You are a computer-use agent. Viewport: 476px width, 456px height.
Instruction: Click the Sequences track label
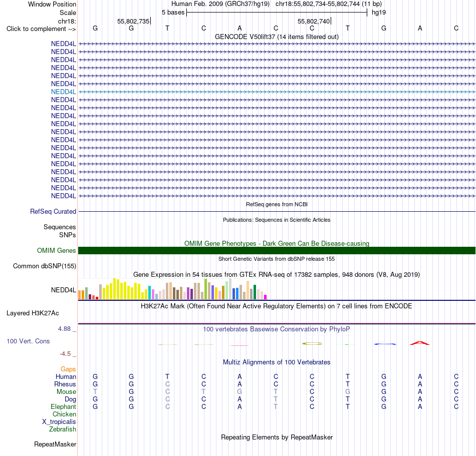coord(60,227)
